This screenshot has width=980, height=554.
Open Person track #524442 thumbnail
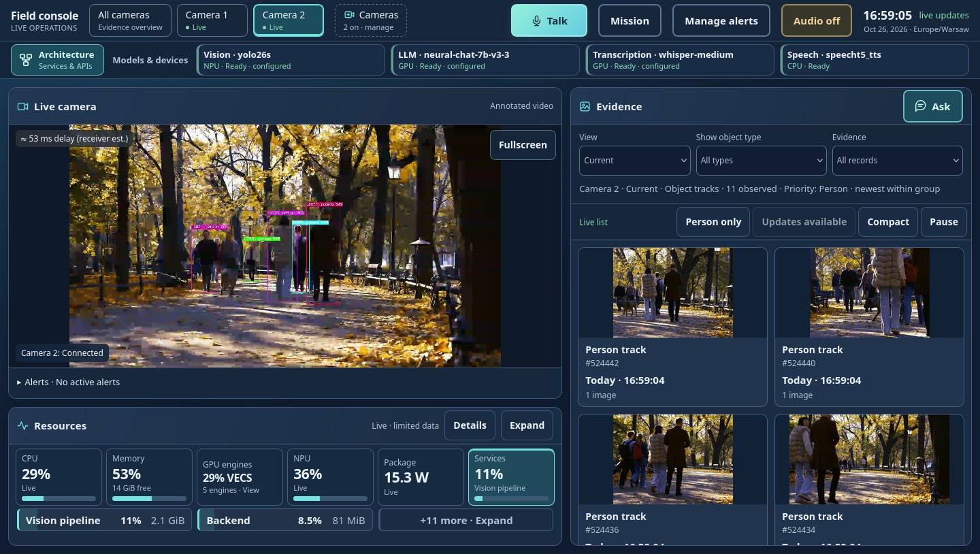672,293
